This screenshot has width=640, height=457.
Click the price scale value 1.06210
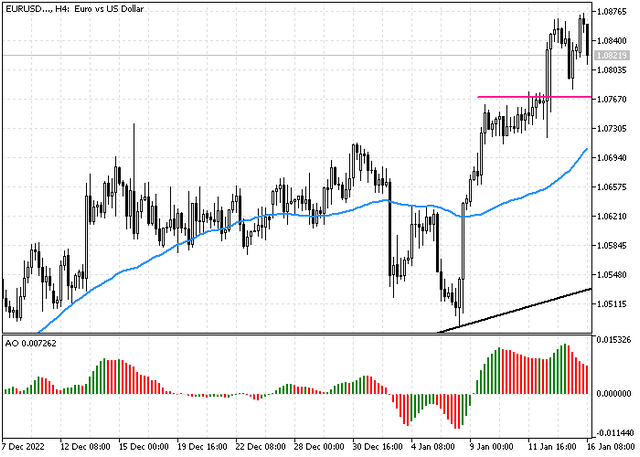click(x=612, y=216)
